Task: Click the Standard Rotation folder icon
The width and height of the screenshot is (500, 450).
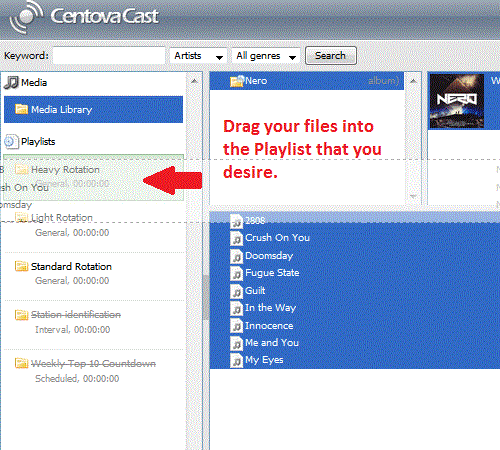Action: 21,266
